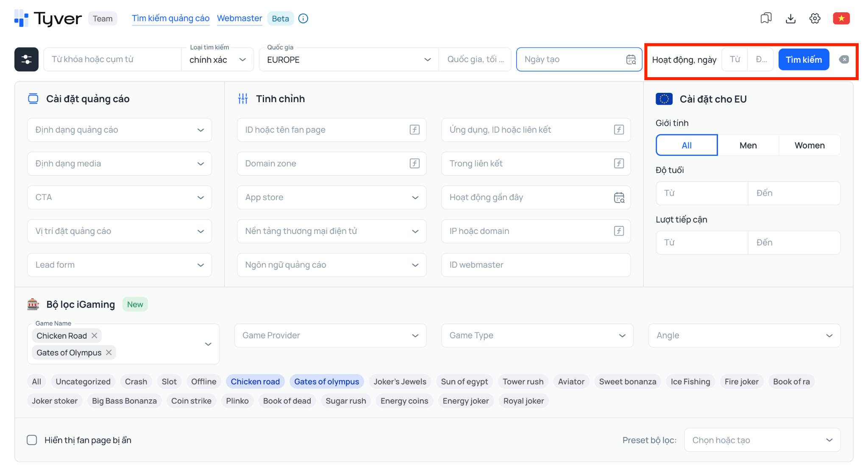Open calendar icon in Hoạt động gần đây
This screenshot has width=868, height=468.
[x=619, y=198]
